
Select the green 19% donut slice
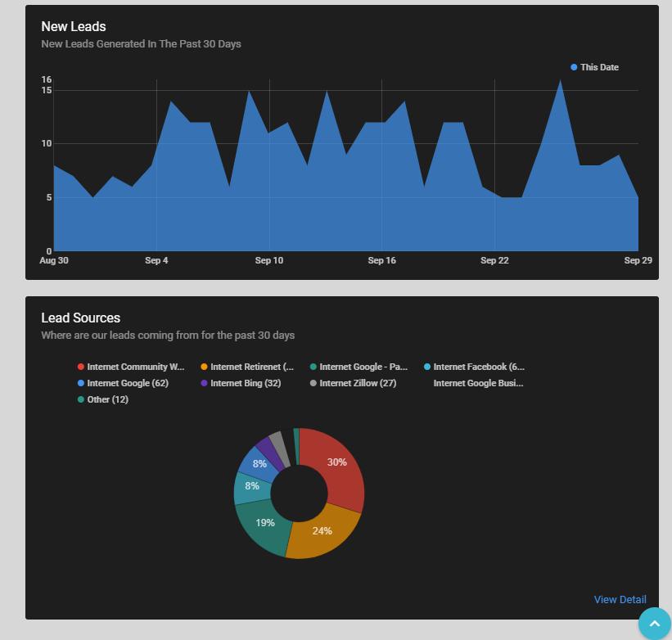pos(265,524)
